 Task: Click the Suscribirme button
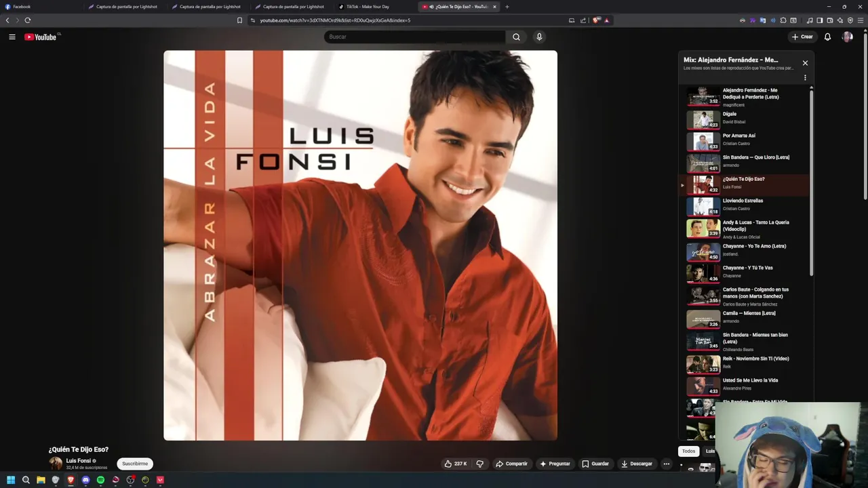click(x=135, y=464)
